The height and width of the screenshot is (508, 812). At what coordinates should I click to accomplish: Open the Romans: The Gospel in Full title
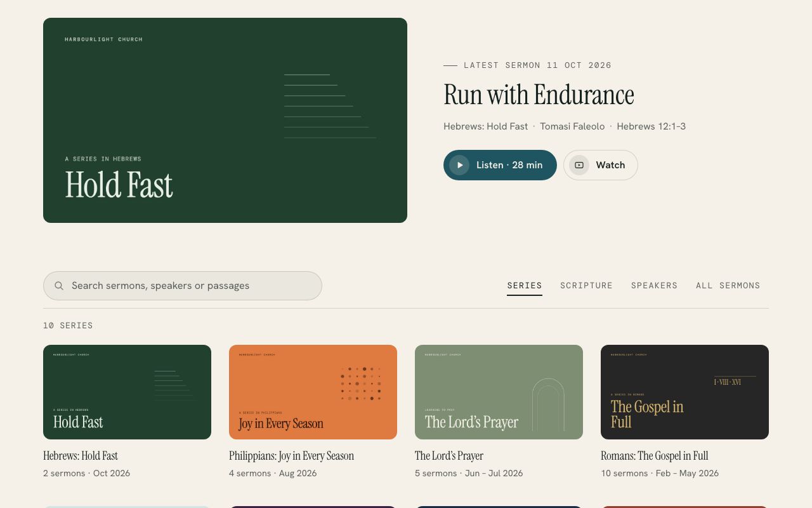pos(654,456)
